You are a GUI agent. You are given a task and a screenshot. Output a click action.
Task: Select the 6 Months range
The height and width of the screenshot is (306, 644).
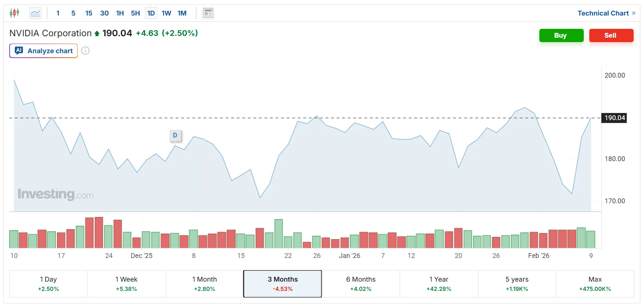coord(361,283)
